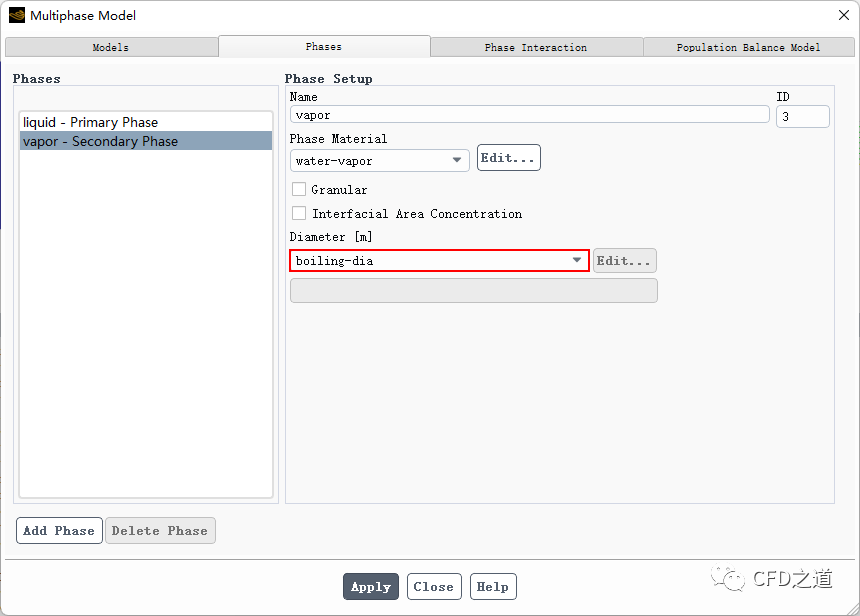The image size is (860, 616).
Task: Enable the Granular checkbox
Action: coord(299,189)
